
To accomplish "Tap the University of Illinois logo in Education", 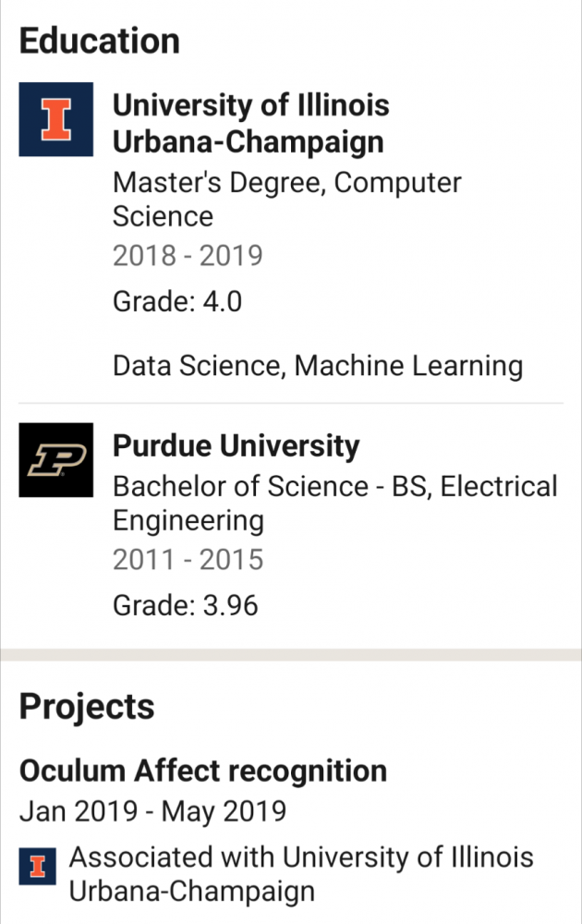I will (56, 119).
